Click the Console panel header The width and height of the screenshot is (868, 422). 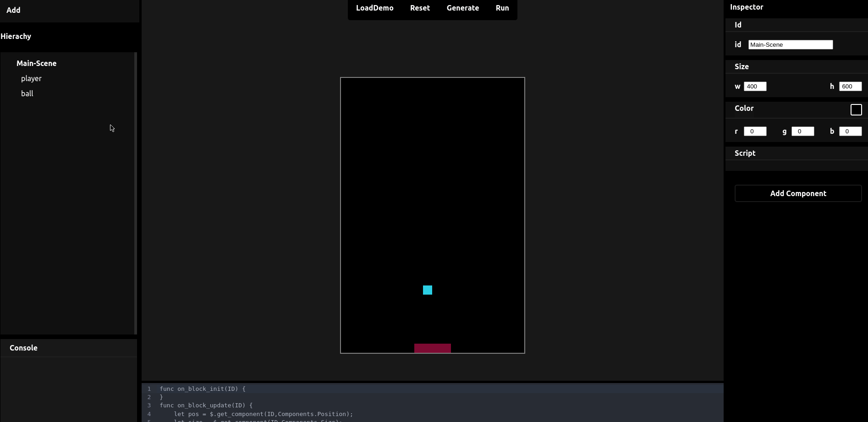tap(69, 348)
